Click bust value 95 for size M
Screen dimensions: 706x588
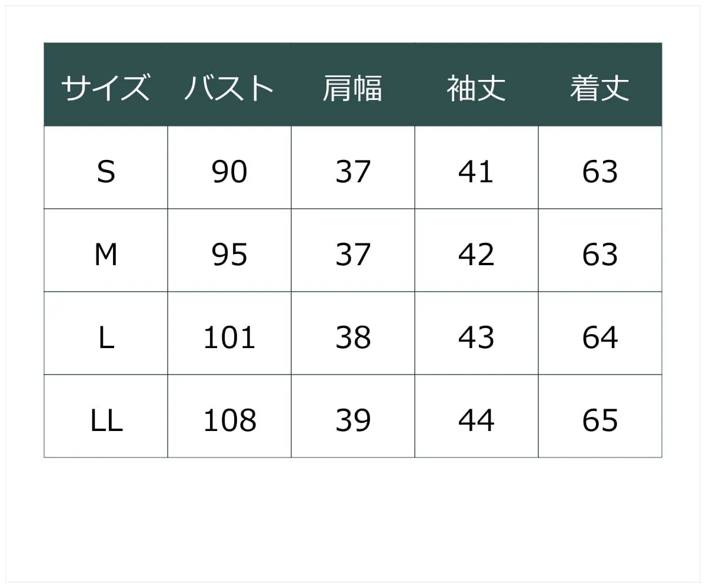click(x=229, y=255)
